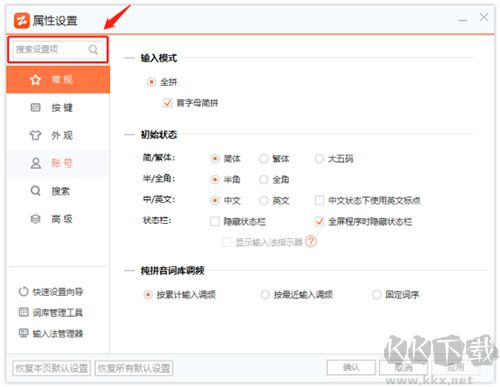
Task: Click the 简/繁体: label
Action: (159, 157)
